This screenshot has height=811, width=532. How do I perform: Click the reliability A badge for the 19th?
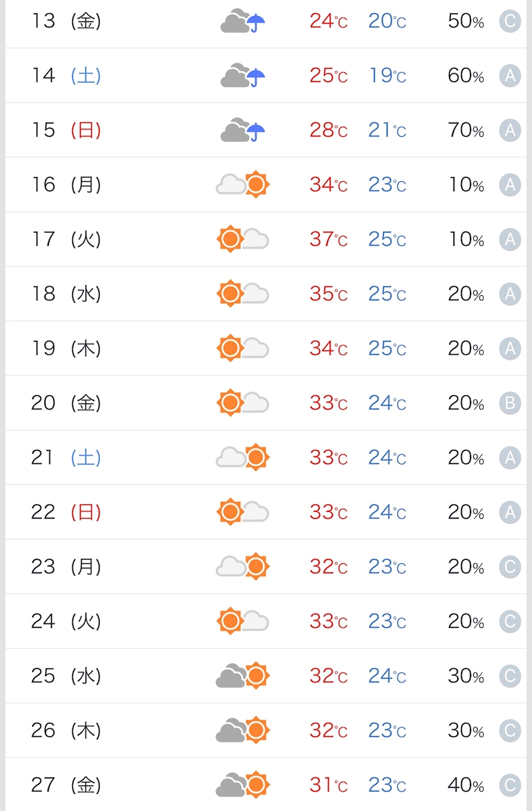[x=510, y=348]
